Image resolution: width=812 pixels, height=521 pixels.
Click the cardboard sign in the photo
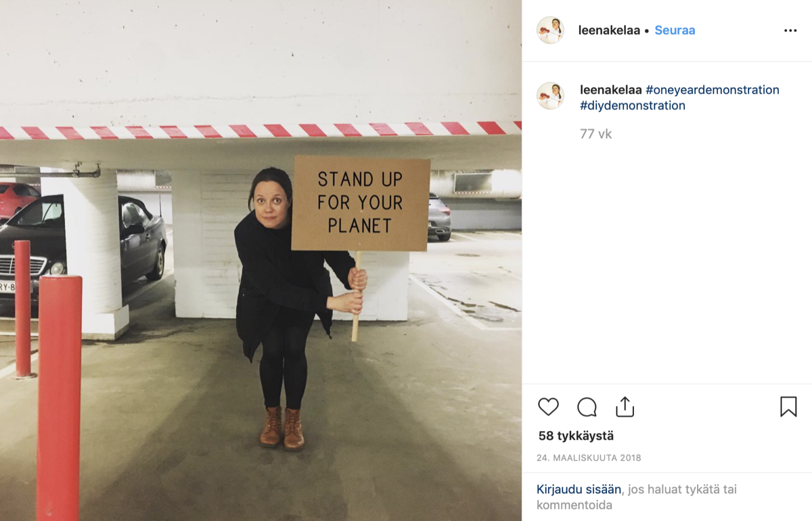click(x=361, y=204)
